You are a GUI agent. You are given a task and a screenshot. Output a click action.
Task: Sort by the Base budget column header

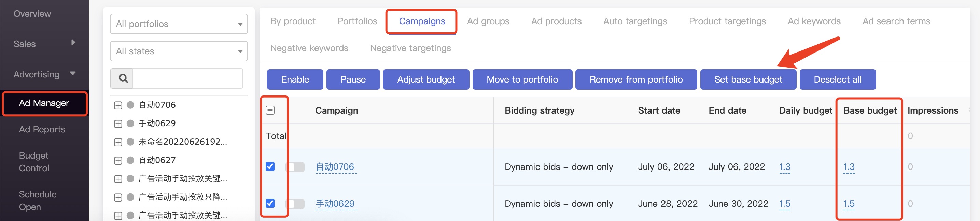coord(870,110)
